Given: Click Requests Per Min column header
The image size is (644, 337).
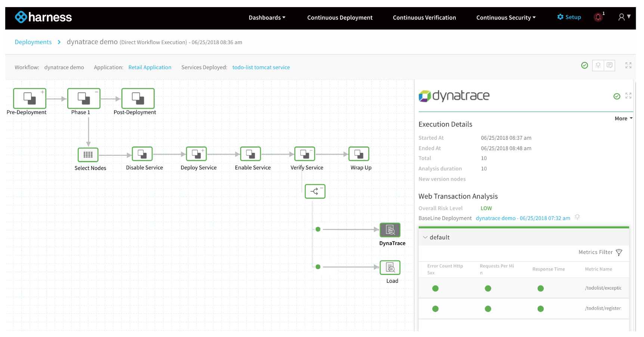Looking at the screenshot, I should [x=497, y=269].
